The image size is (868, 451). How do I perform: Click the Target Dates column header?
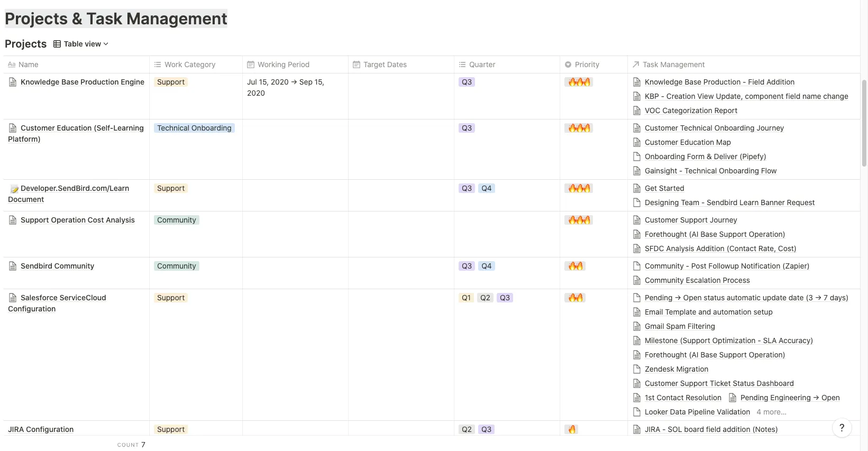(x=385, y=65)
